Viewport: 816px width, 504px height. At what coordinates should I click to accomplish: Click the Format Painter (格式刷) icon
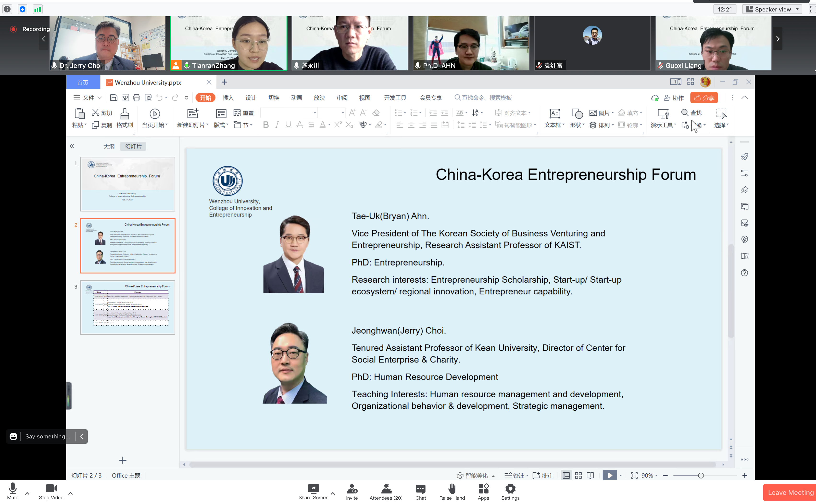coord(124,114)
